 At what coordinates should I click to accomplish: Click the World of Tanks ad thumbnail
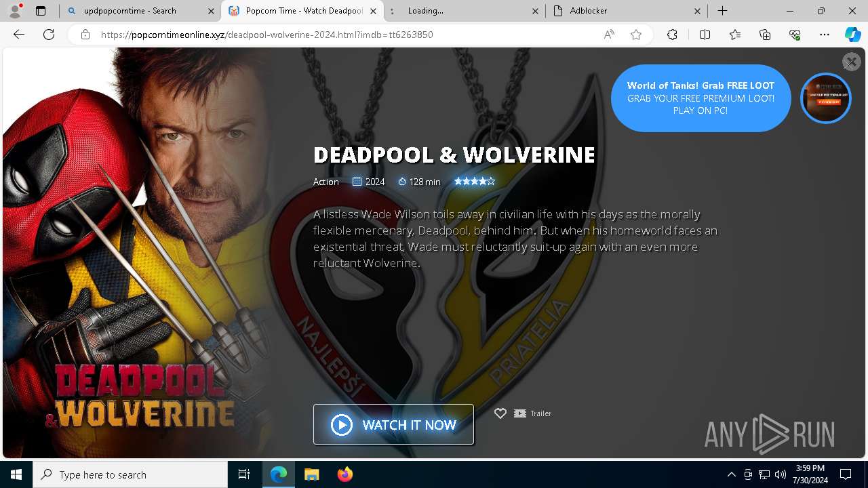click(x=825, y=98)
